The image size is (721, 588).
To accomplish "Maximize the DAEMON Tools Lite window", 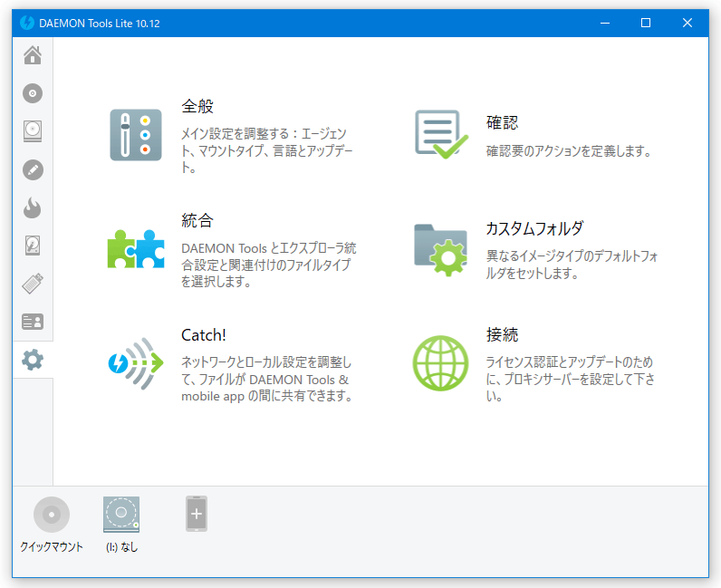I will click(x=646, y=23).
